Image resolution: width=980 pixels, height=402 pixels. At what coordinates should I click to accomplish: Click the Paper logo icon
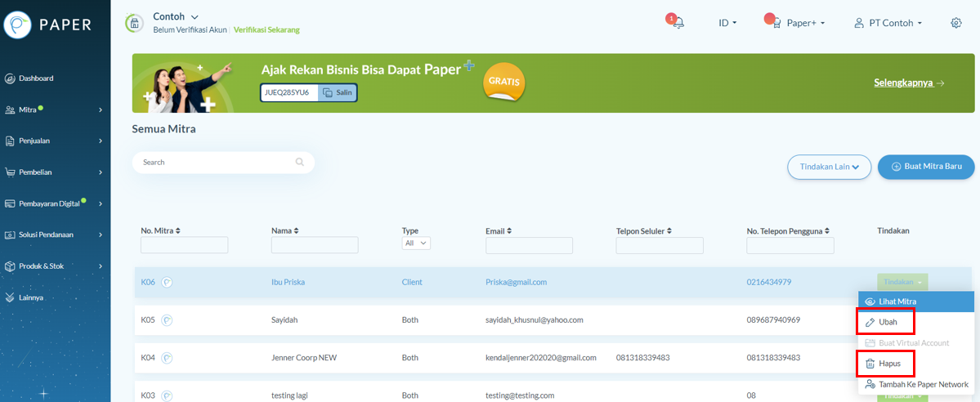pyautogui.click(x=17, y=25)
